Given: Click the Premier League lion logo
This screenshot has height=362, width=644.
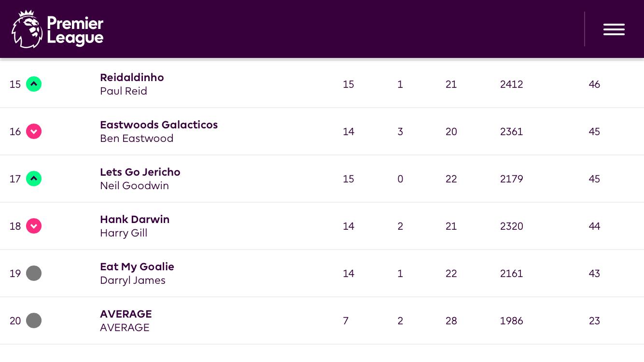Looking at the screenshot, I should coord(28,29).
